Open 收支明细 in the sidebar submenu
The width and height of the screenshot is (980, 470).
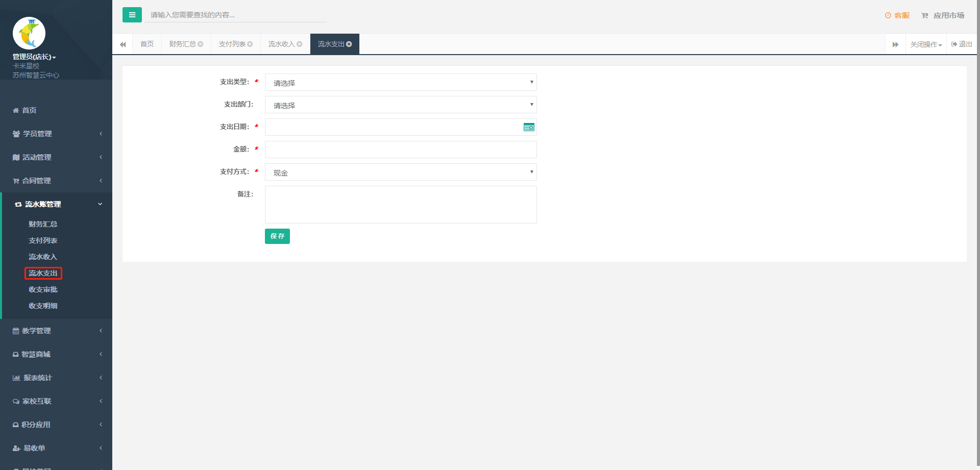(43, 306)
